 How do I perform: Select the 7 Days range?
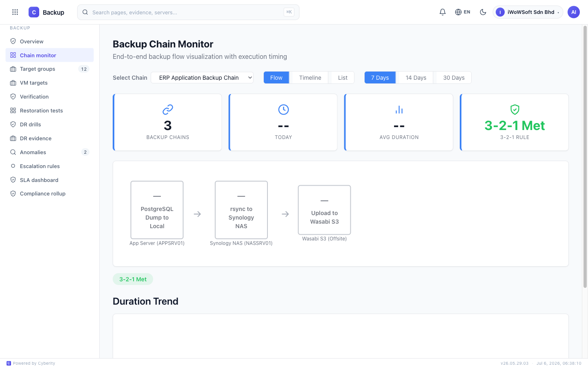[x=380, y=78]
